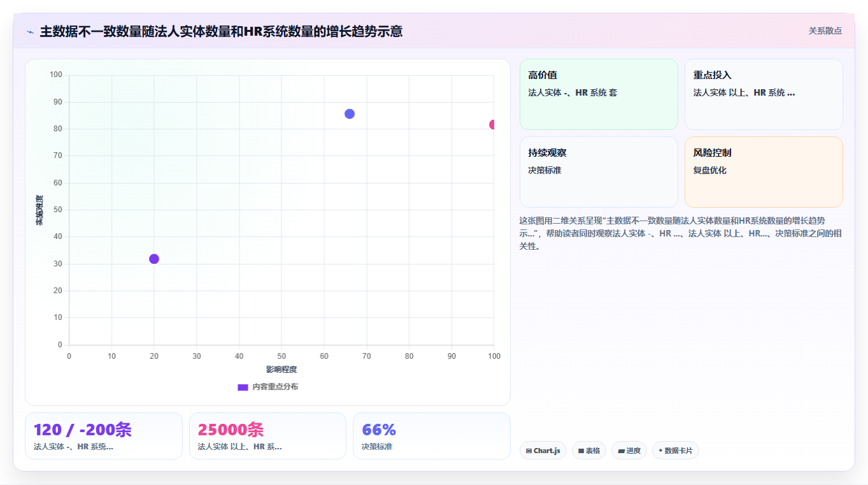Click the chart description paragraph text

pyautogui.click(x=681, y=233)
